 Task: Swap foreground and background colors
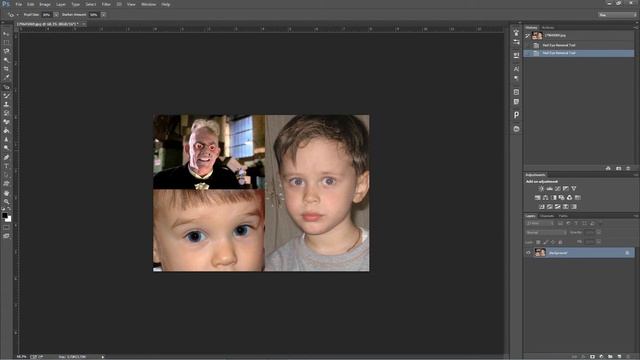(9, 210)
